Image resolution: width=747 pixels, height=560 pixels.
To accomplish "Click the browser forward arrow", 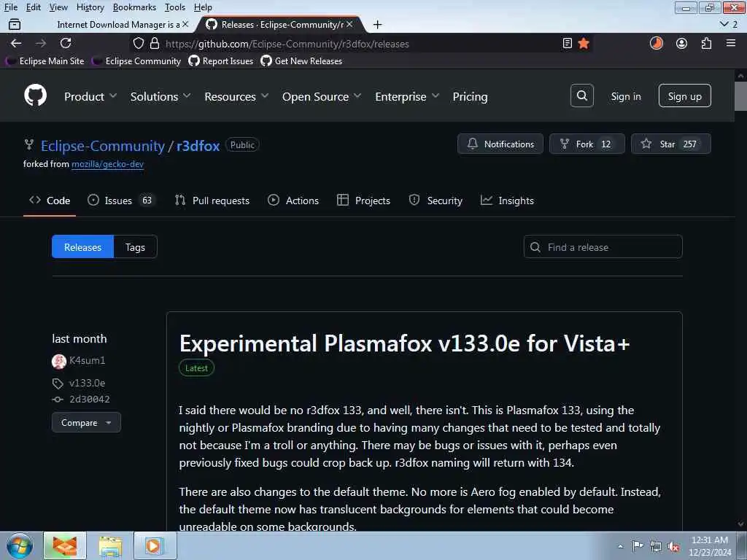I will (41, 43).
